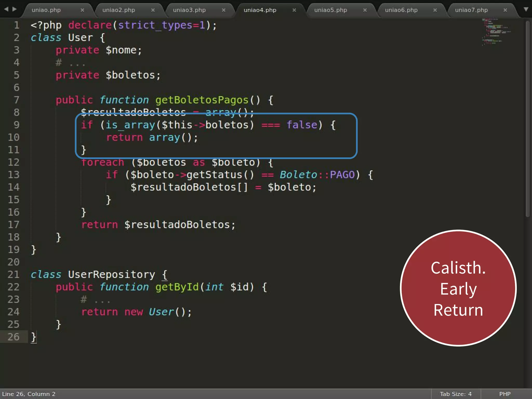This screenshot has height=399, width=532.
Task: Click the previous tab arrow icon
Action: (x=6, y=9)
